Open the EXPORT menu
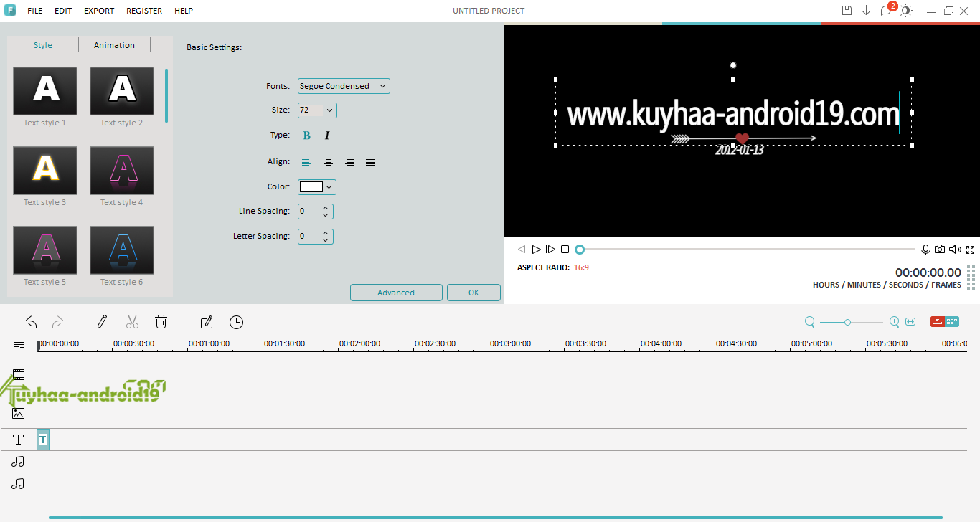980x522 pixels. click(x=99, y=11)
